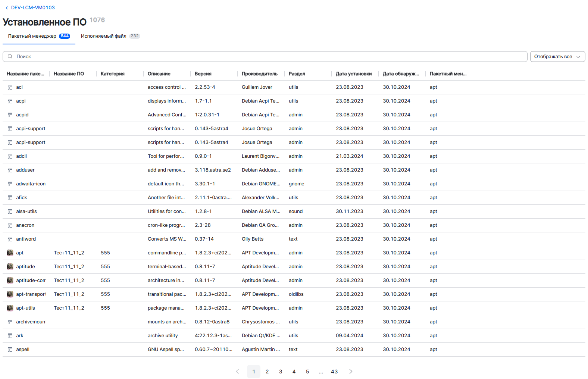588x379 pixels.
Task: Go to the previous page arrow
Action: 237,372
